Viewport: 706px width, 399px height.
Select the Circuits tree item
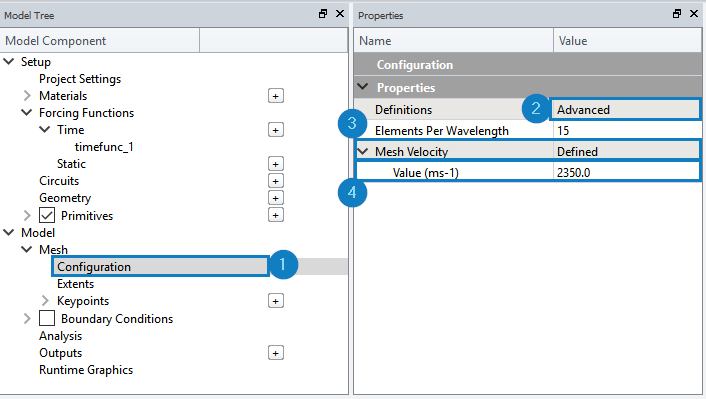click(x=59, y=181)
